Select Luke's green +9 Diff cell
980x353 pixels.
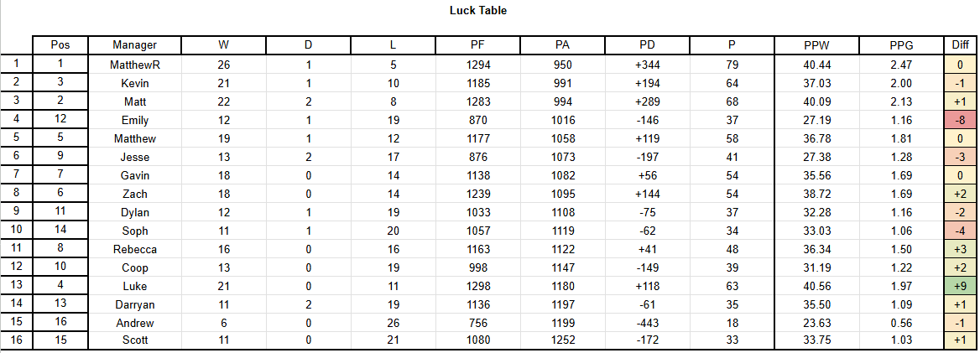960,286
